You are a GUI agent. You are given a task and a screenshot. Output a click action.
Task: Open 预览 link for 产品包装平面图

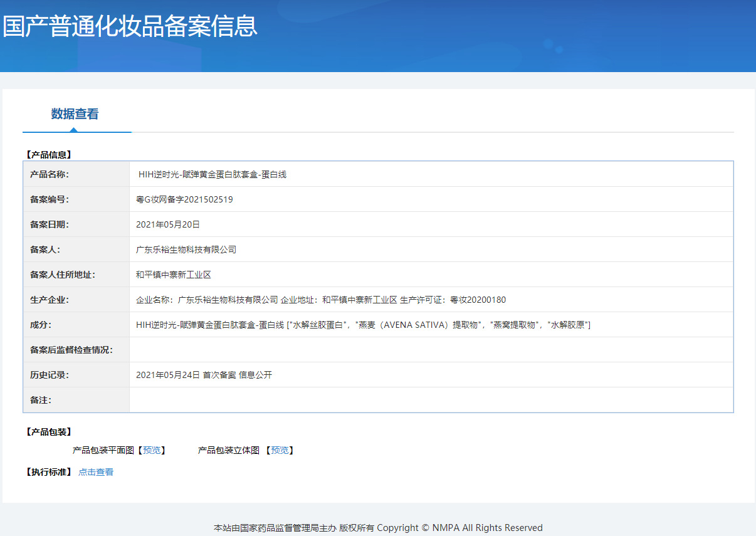coord(152,450)
